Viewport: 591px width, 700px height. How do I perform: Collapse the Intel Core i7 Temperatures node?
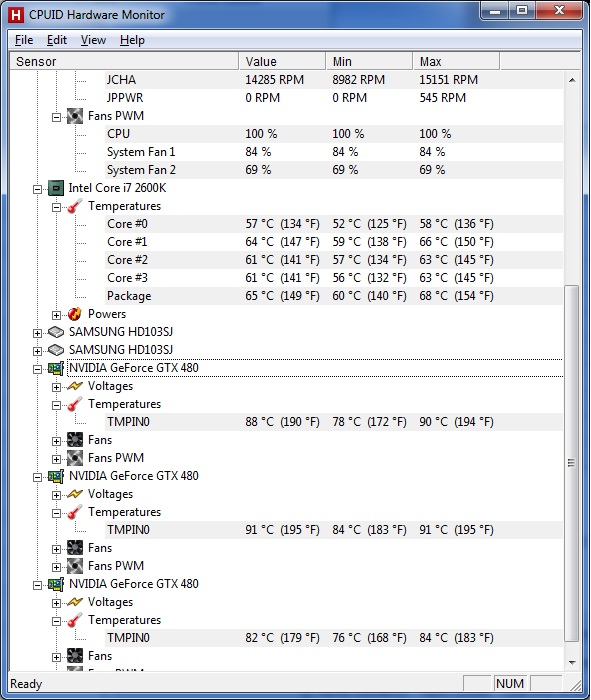pyautogui.click(x=56, y=207)
